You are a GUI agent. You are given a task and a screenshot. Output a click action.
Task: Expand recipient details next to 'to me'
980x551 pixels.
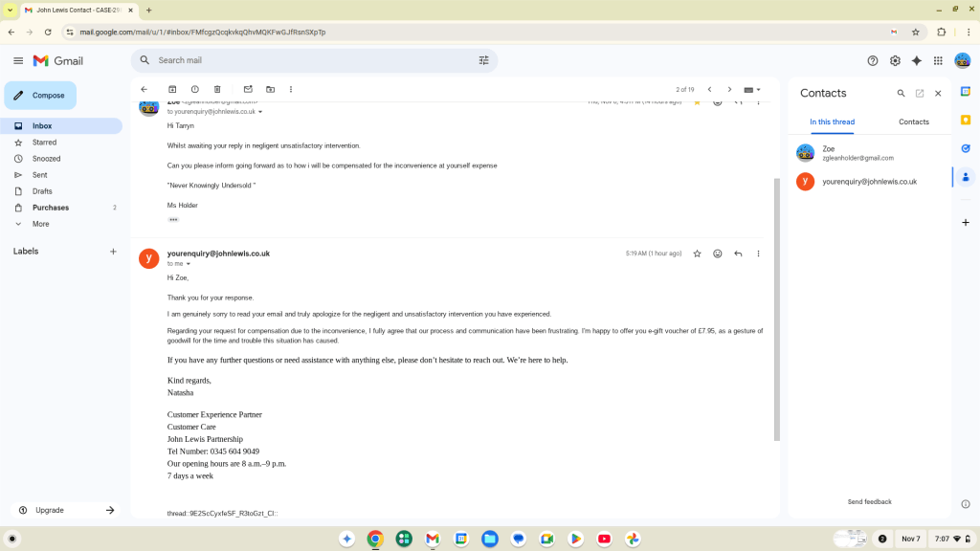click(x=189, y=264)
